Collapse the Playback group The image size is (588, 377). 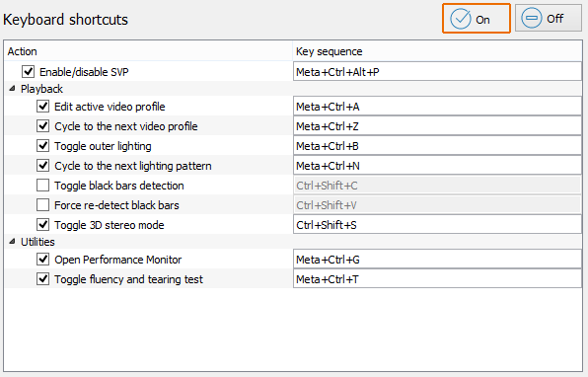[x=13, y=89]
